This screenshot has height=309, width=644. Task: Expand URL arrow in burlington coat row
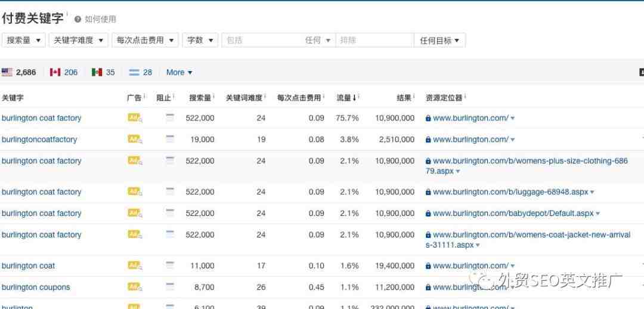pos(513,266)
